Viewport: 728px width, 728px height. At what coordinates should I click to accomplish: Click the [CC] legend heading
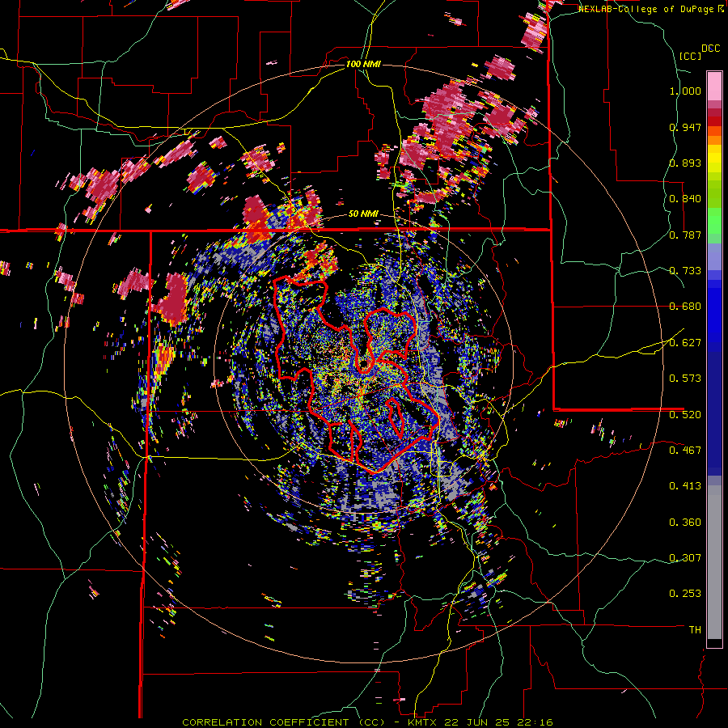coord(690,56)
